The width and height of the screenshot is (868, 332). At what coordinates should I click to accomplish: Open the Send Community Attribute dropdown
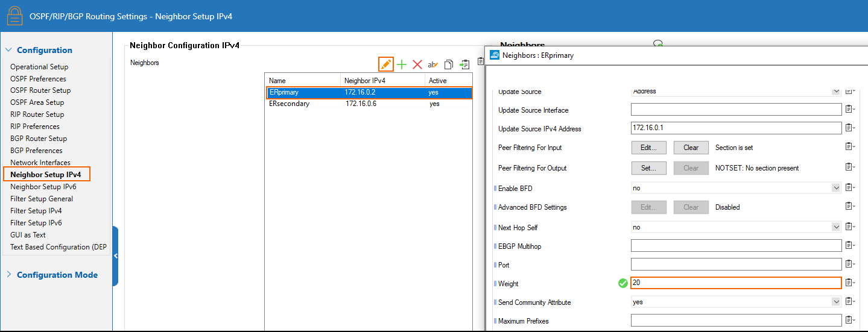coord(836,302)
